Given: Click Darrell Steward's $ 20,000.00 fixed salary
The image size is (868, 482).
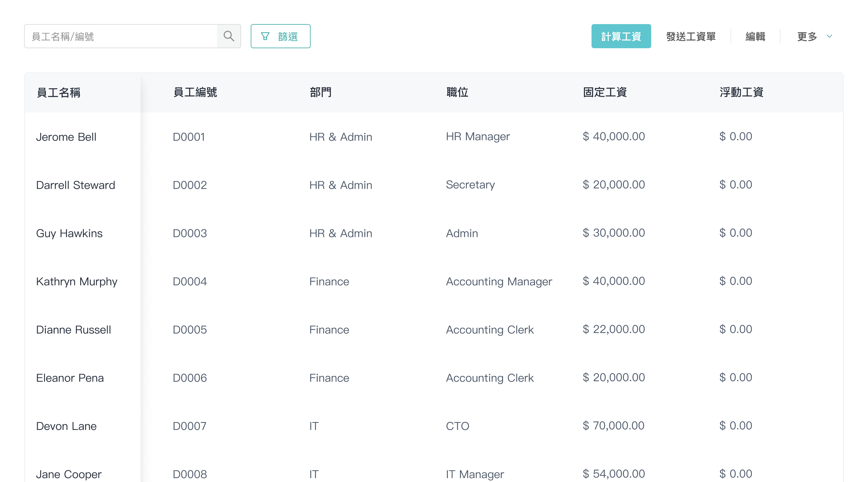Looking at the screenshot, I should [614, 185].
